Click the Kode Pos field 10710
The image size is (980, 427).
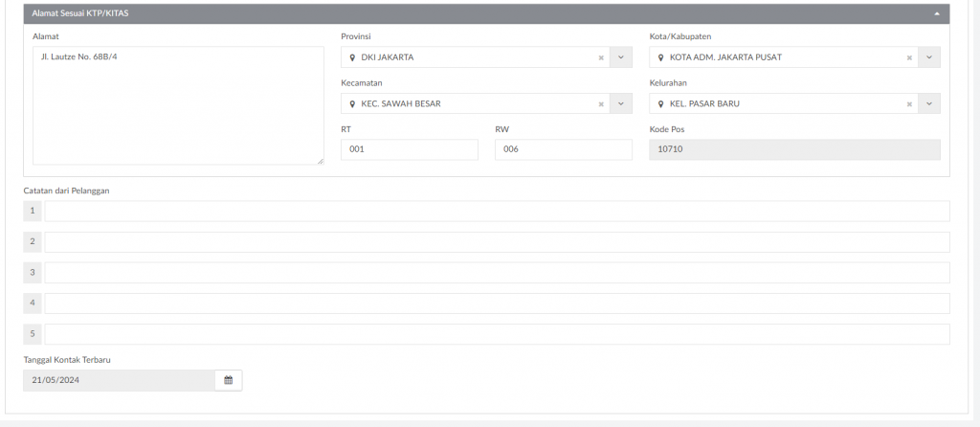pos(794,149)
